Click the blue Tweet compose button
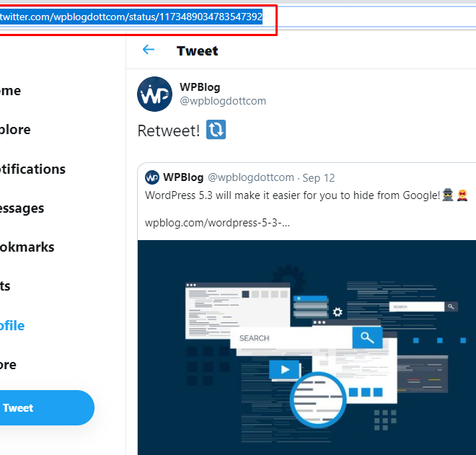The height and width of the screenshot is (455, 476). pos(47,407)
